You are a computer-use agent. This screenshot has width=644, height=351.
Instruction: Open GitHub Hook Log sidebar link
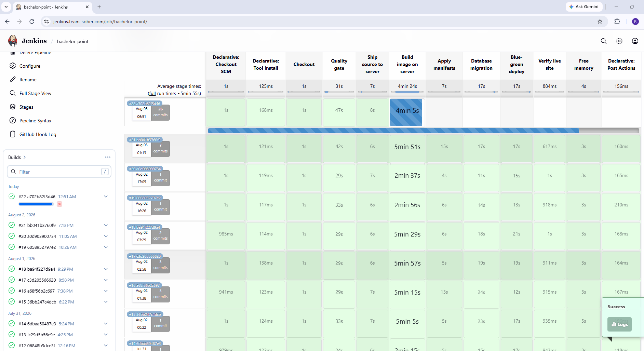point(38,134)
